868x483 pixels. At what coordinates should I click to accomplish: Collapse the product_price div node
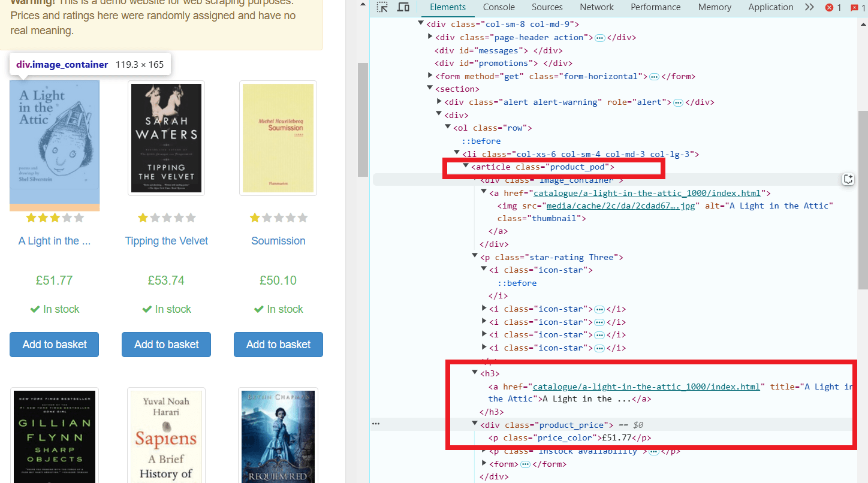click(475, 424)
